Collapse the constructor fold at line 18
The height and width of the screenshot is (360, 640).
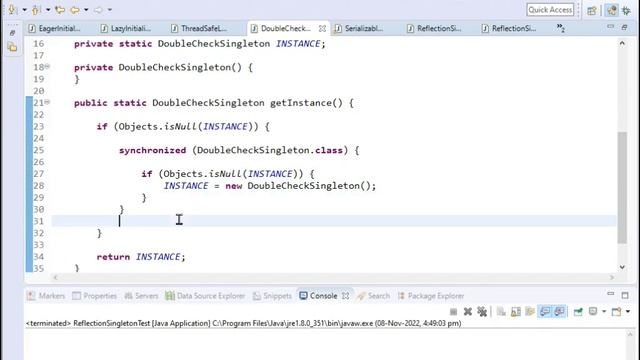(x=47, y=66)
